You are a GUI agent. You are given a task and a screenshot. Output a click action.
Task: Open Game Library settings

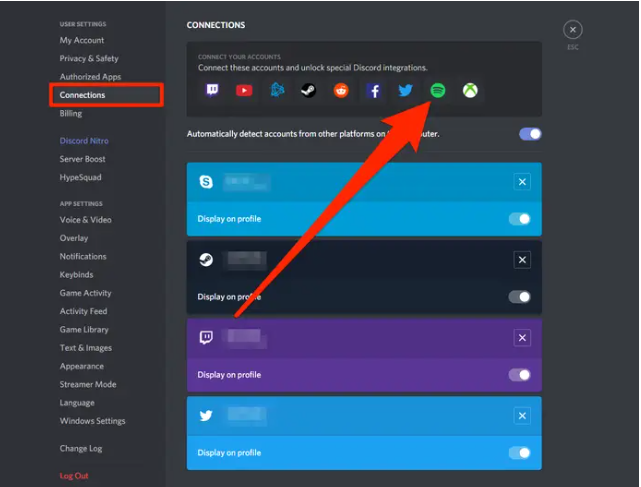[84, 330]
